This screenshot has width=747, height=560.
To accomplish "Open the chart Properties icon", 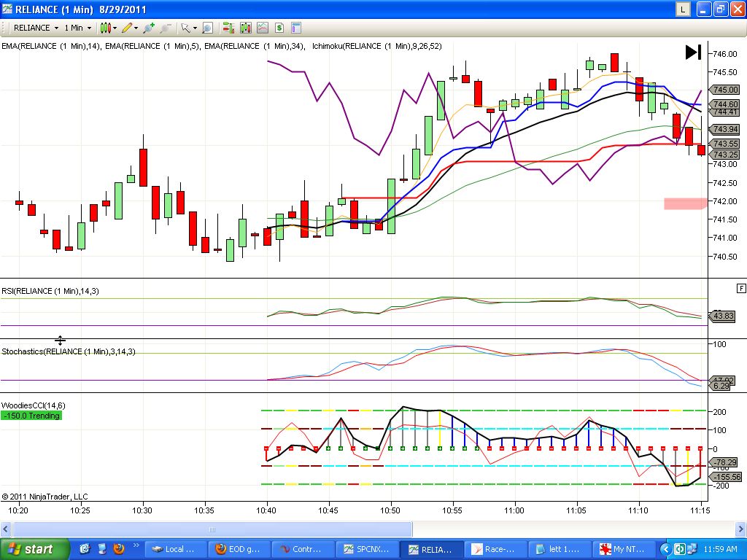I will pos(296,28).
